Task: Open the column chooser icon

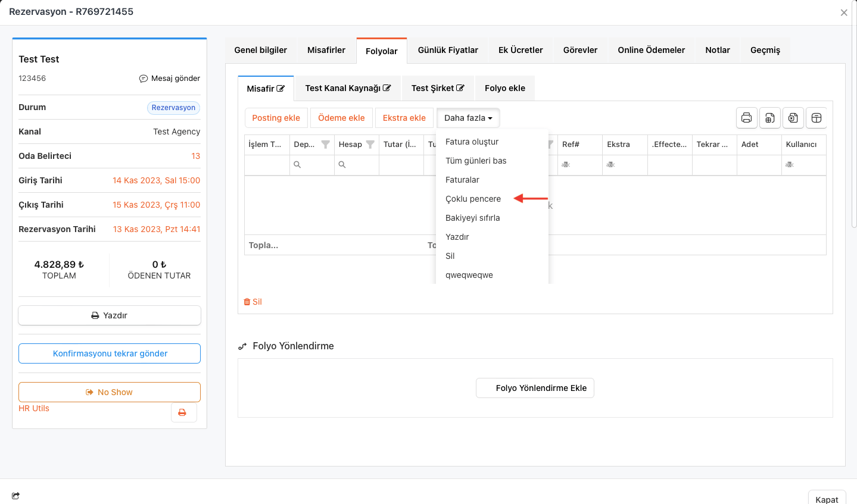Action: coord(817,118)
